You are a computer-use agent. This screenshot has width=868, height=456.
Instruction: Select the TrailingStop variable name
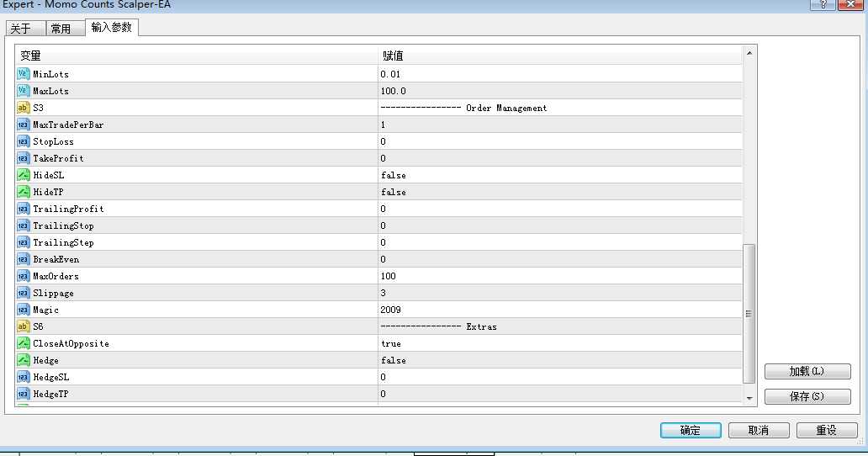pyautogui.click(x=63, y=225)
